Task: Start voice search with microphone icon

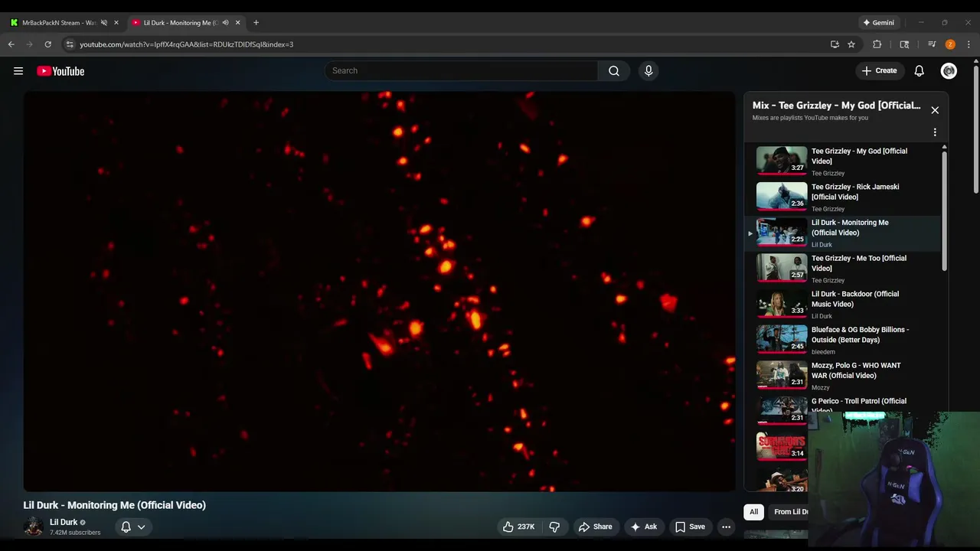Action: click(648, 70)
